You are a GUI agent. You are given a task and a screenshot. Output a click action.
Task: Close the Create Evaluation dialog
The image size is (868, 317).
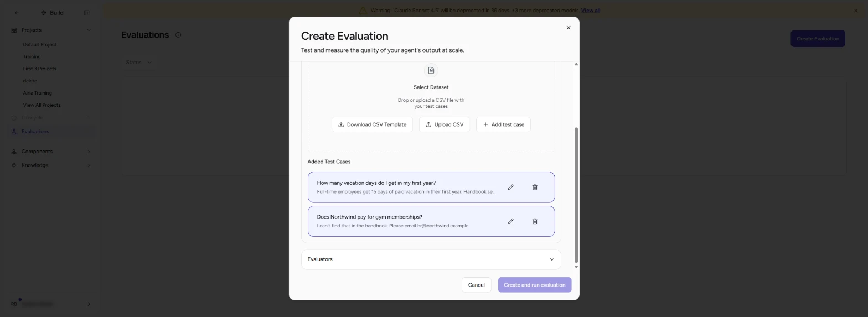tap(568, 28)
